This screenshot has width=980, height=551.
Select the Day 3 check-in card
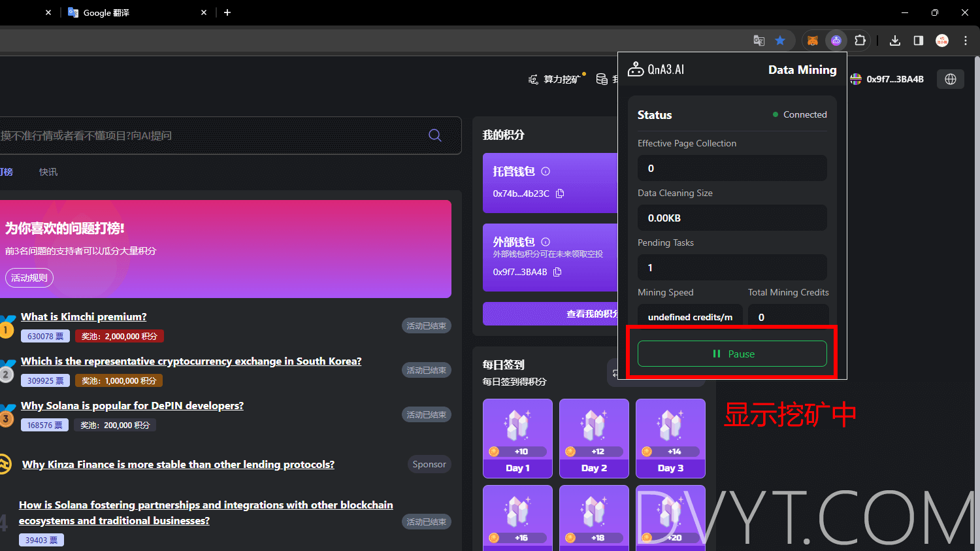[670, 439]
